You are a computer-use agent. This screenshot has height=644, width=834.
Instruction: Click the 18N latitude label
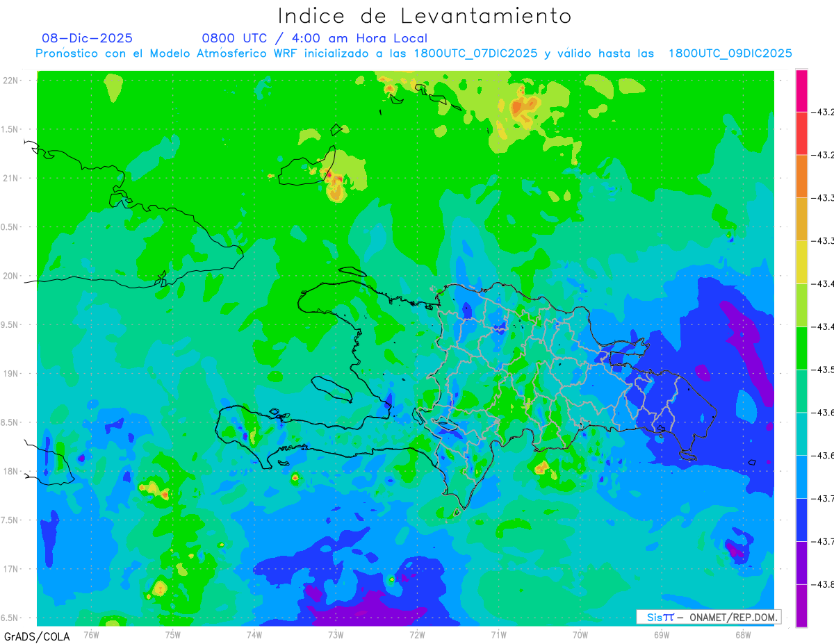click(x=11, y=472)
